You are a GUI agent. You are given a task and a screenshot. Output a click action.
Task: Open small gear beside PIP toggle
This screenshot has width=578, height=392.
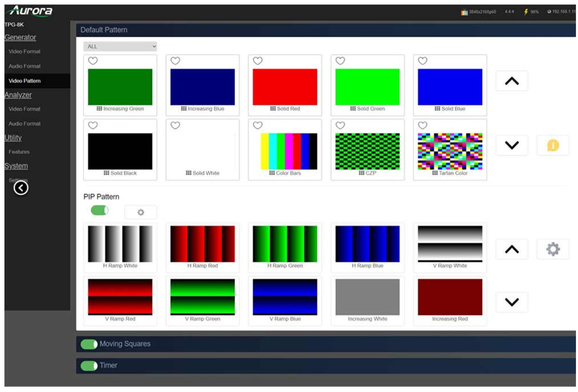(141, 212)
